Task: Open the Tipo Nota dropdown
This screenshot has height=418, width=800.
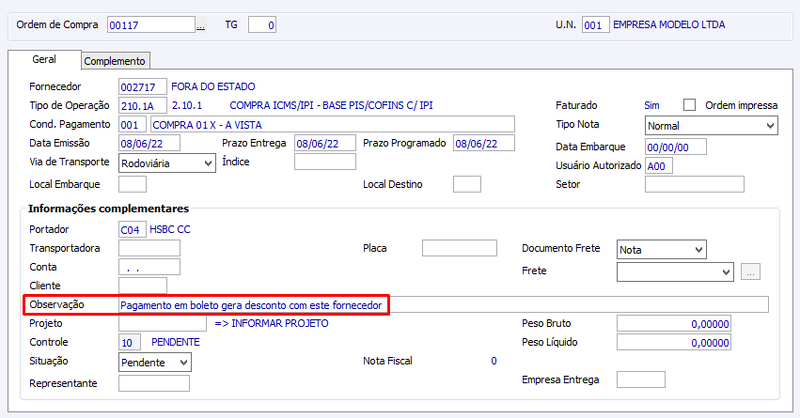Action: (x=711, y=126)
